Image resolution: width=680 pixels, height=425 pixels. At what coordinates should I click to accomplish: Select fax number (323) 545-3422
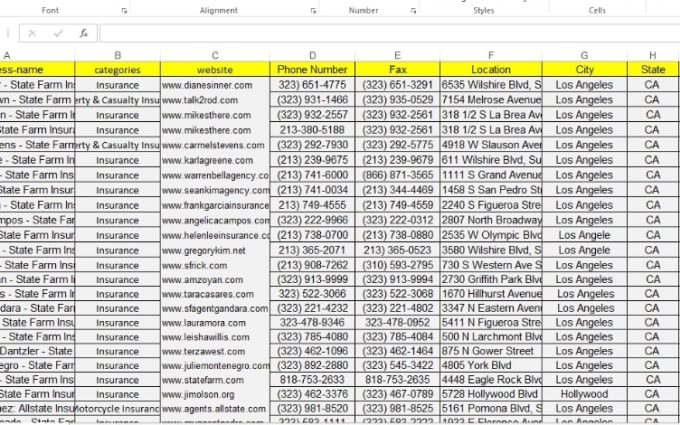click(397, 366)
